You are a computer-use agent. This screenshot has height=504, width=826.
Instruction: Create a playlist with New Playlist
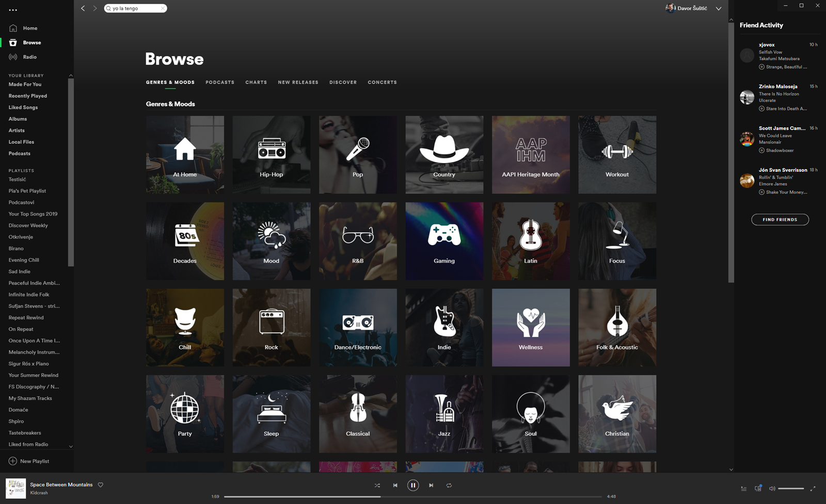coord(29,461)
